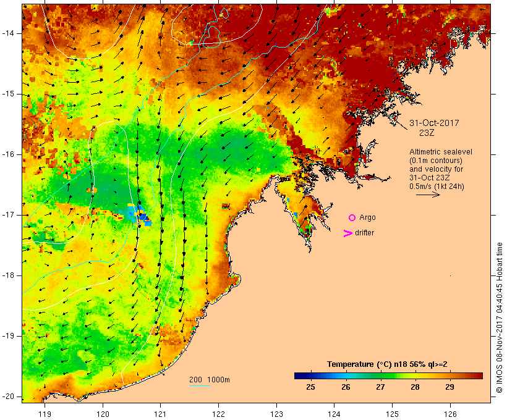Click the "31-Oct-2017" date label

coord(434,123)
